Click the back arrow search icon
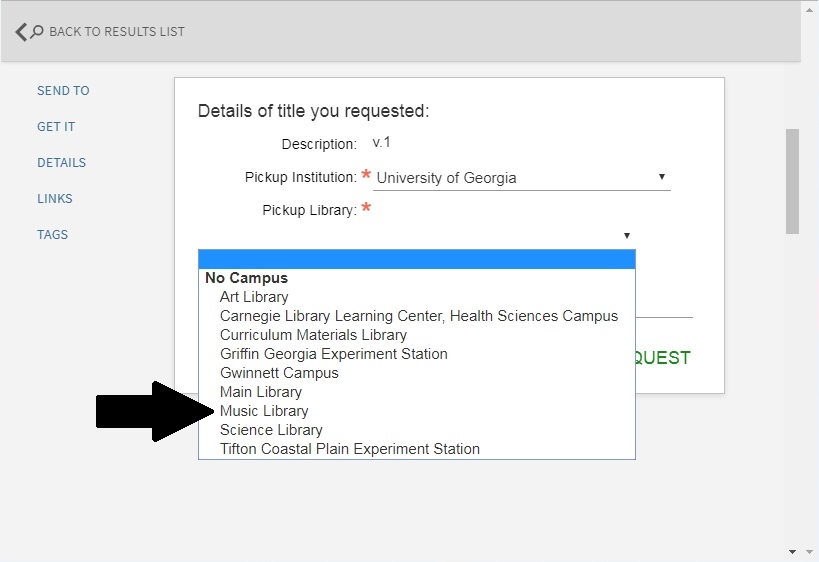Screen dimensions: 819x562 pos(29,32)
